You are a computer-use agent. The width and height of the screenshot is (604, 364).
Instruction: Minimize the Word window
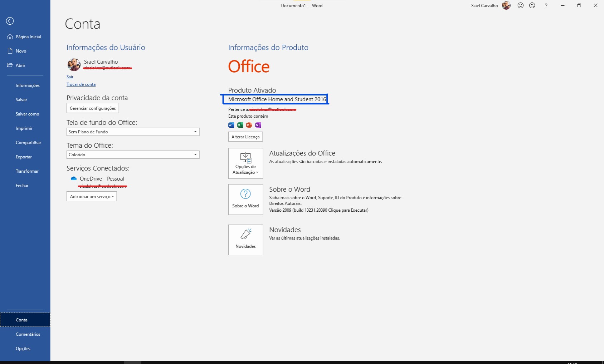(x=562, y=5)
